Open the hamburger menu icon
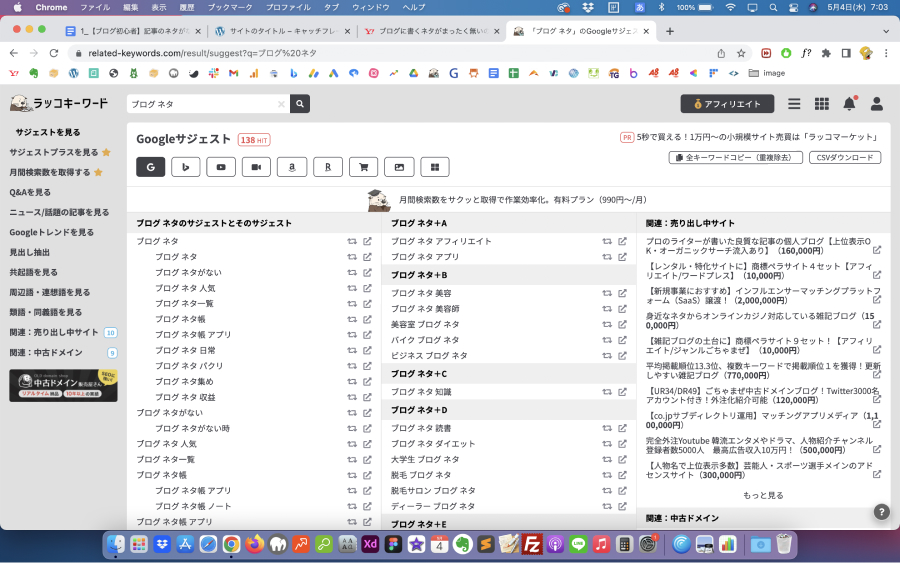The image size is (900, 563). pyautogui.click(x=794, y=104)
